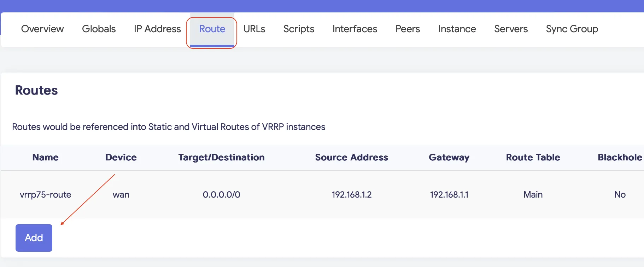Open the Instance tab

tap(457, 29)
